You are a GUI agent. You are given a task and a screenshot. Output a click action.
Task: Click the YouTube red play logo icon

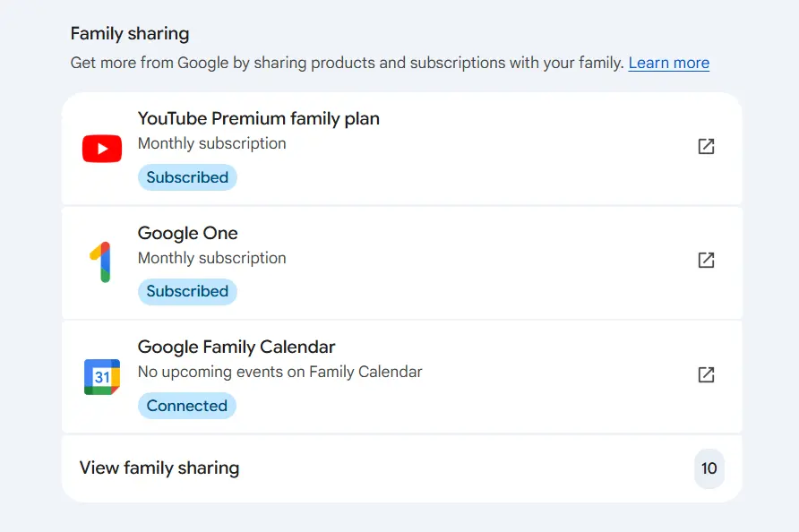pos(102,149)
